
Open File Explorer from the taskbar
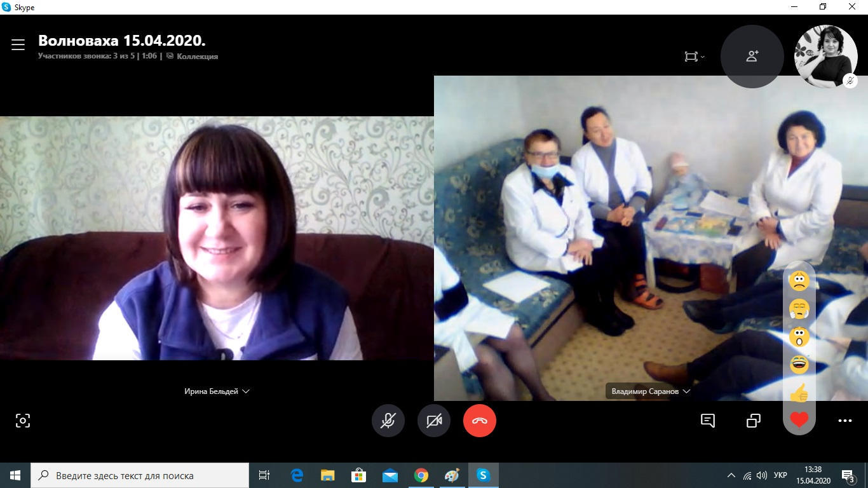coord(327,475)
